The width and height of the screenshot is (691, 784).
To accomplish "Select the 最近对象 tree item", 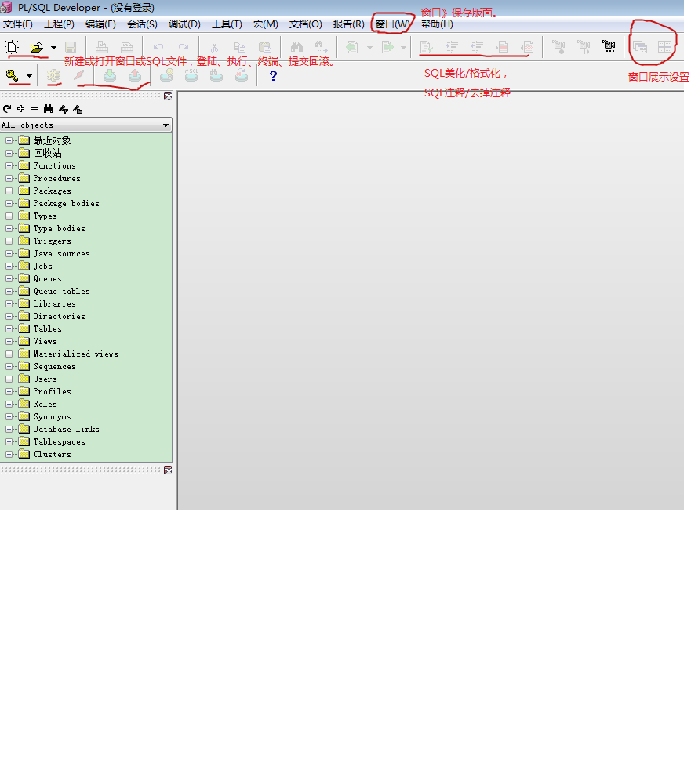I will (x=52, y=140).
